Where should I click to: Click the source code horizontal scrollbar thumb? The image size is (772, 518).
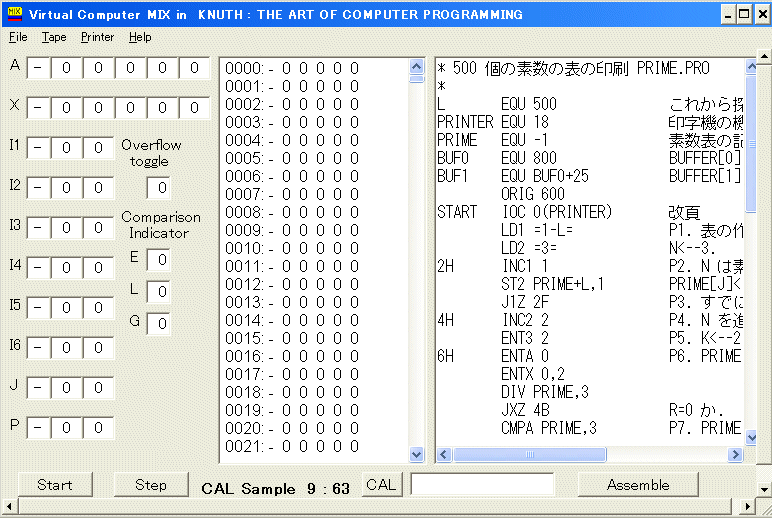(529, 454)
